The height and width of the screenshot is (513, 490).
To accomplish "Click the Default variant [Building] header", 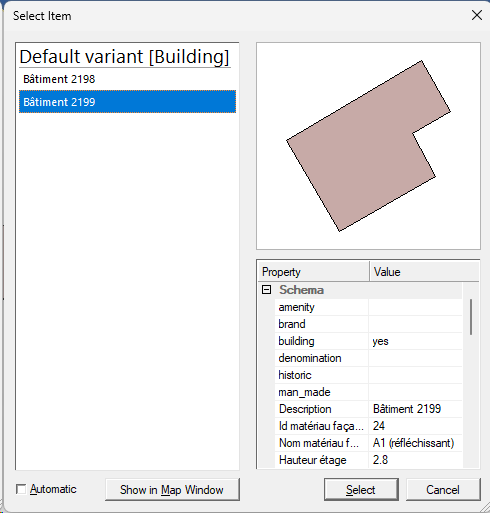I will coord(124,57).
